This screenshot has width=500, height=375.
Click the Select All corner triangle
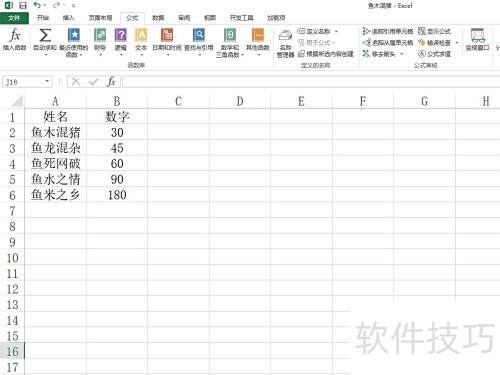[16, 101]
